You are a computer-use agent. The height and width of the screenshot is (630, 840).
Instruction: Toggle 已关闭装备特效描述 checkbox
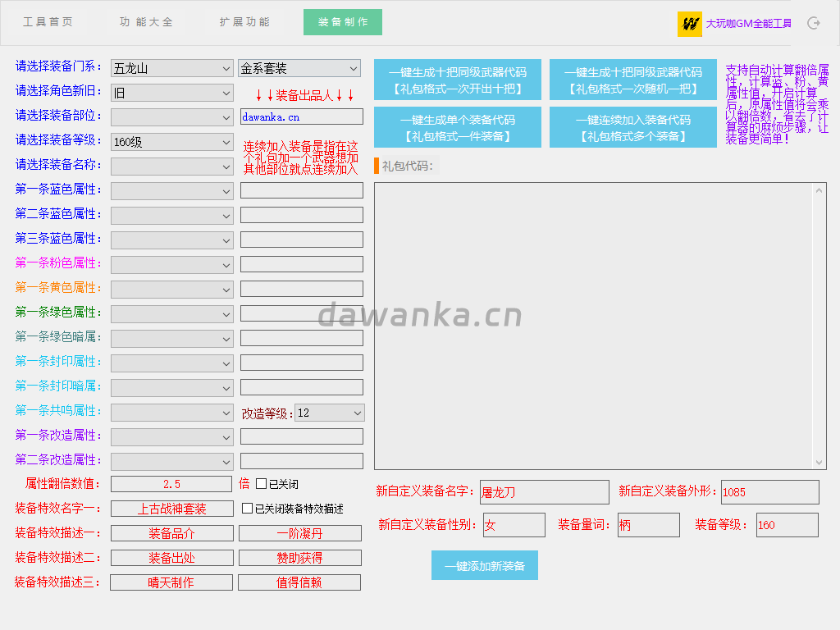tap(248, 508)
